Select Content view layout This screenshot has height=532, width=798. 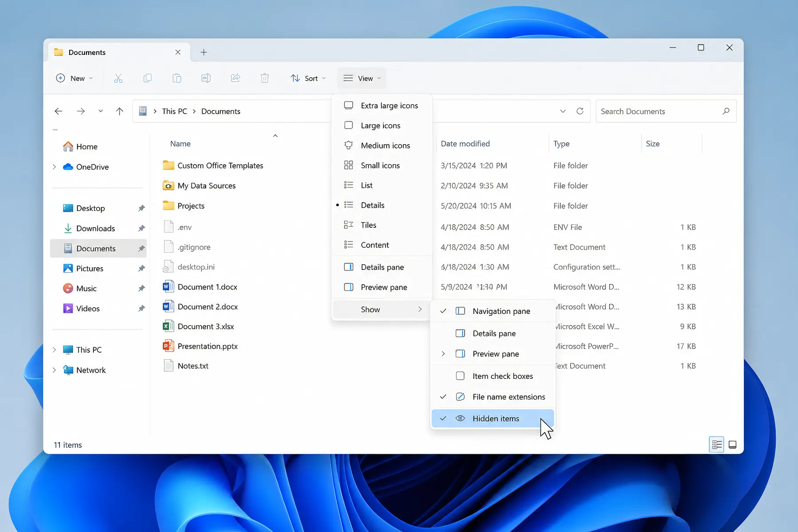(x=382, y=245)
